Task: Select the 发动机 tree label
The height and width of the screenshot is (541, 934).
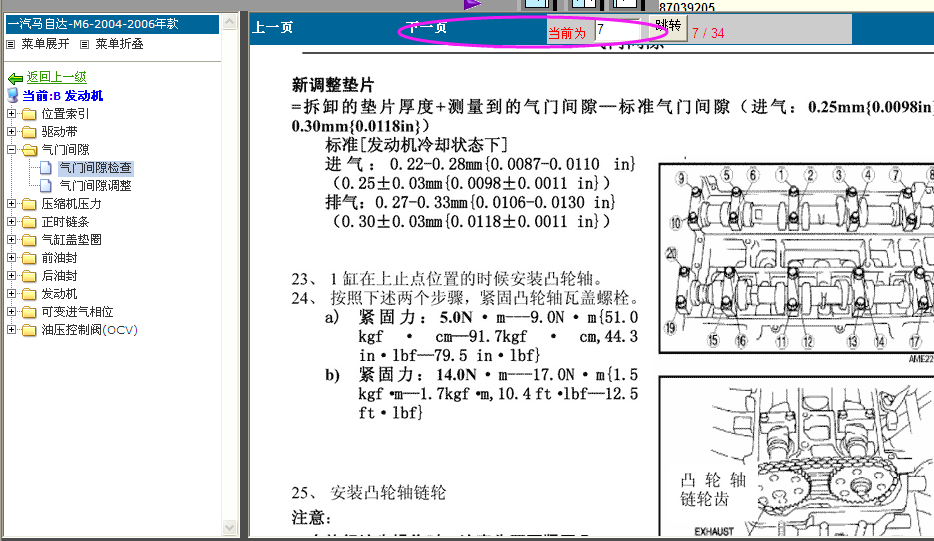Action: (59, 294)
